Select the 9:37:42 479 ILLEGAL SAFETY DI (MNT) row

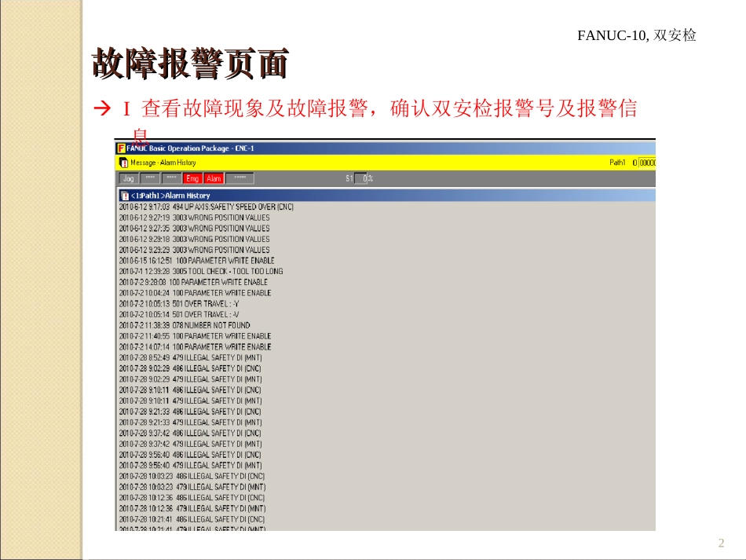click(190, 444)
